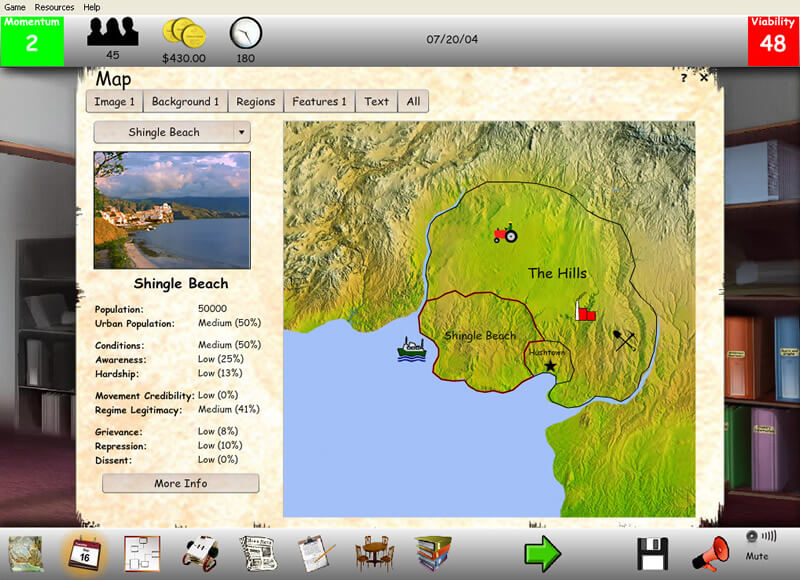Click the rolodex contacts icon
Image resolution: width=800 pixels, height=580 pixels.
pyautogui.click(x=200, y=553)
